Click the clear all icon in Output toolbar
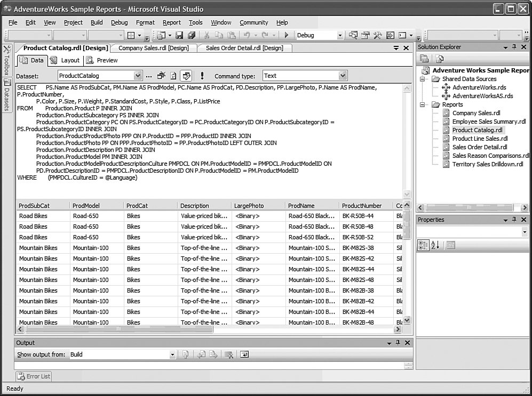 click(229, 354)
